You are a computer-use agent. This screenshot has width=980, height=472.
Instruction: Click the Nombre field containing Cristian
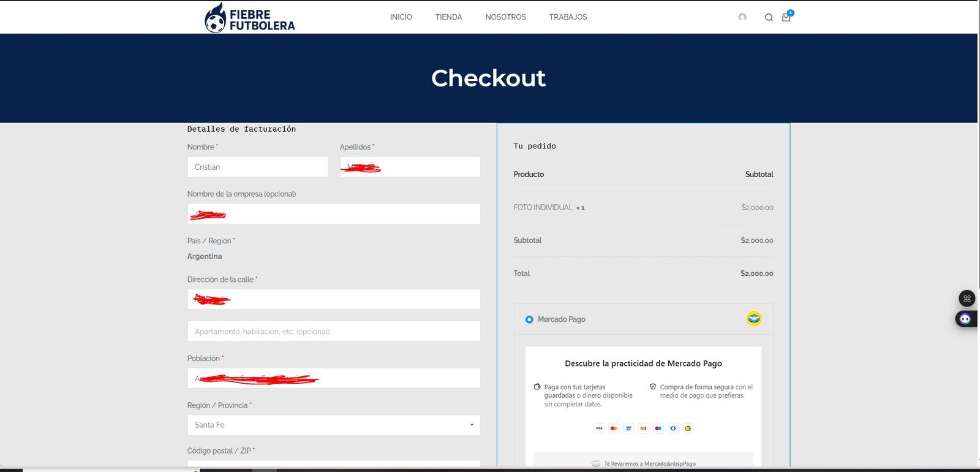257,167
